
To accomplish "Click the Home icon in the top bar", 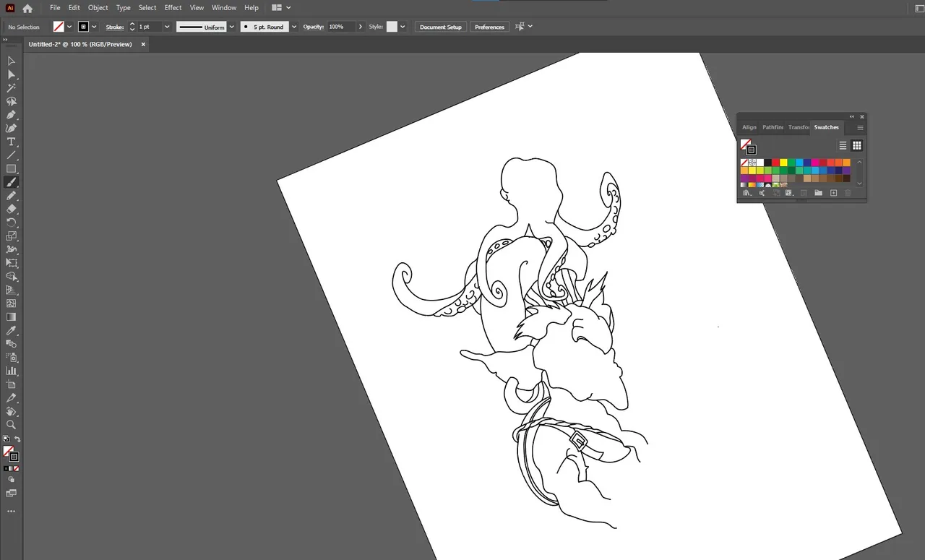I will [x=27, y=8].
